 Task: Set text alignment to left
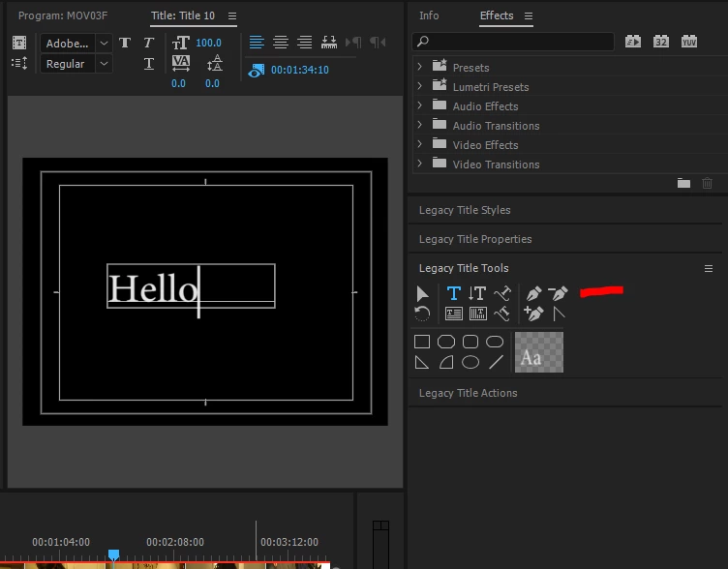coord(257,43)
